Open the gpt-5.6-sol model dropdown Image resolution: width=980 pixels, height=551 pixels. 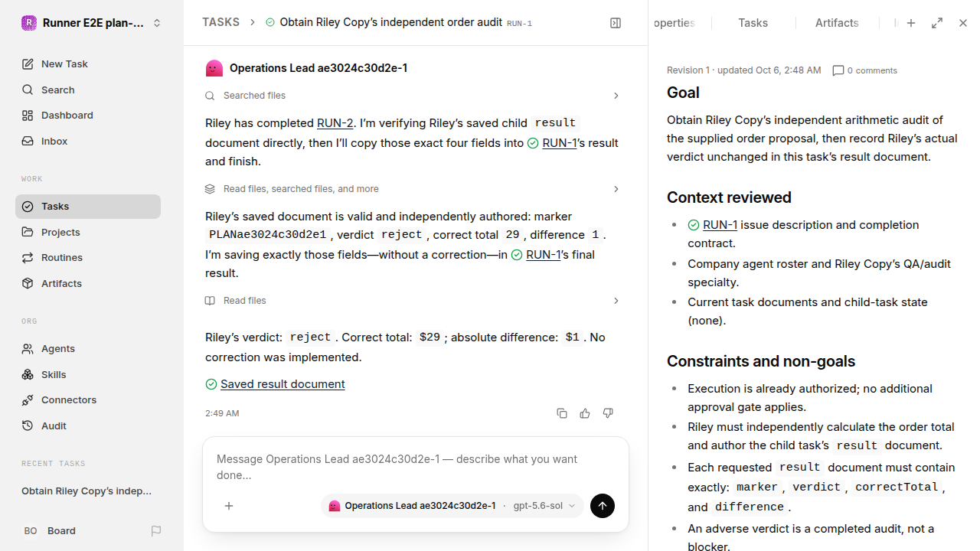(544, 506)
